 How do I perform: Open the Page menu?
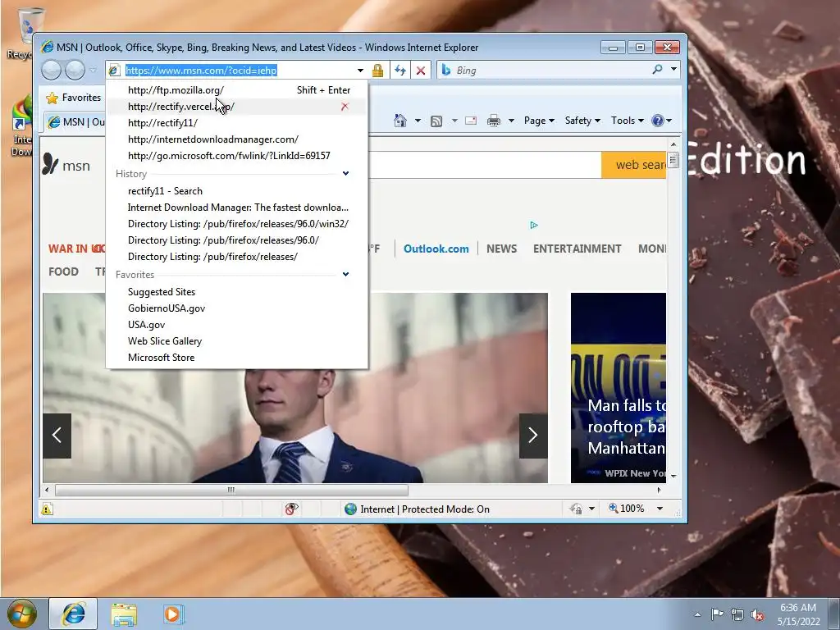point(539,121)
